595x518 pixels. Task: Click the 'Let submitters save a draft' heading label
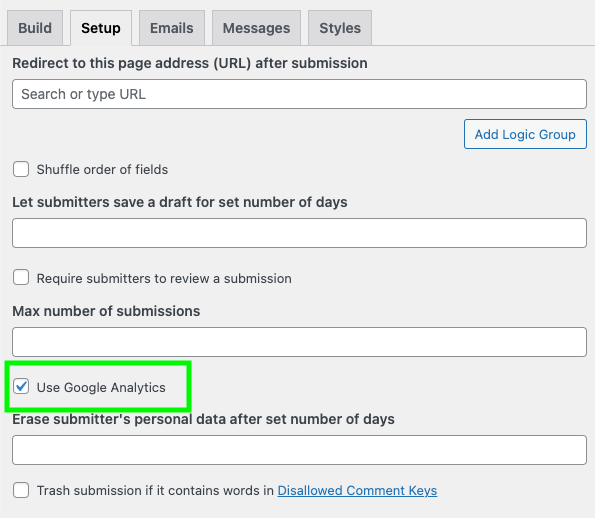(179, 202)
